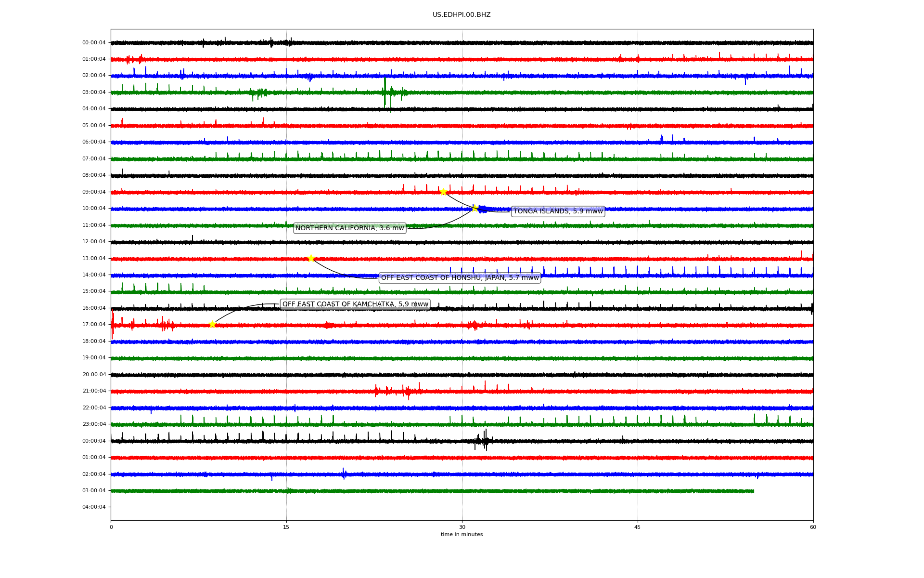
Task: Click the first 00:00:04 time label at top
Action: coord(94,43)
